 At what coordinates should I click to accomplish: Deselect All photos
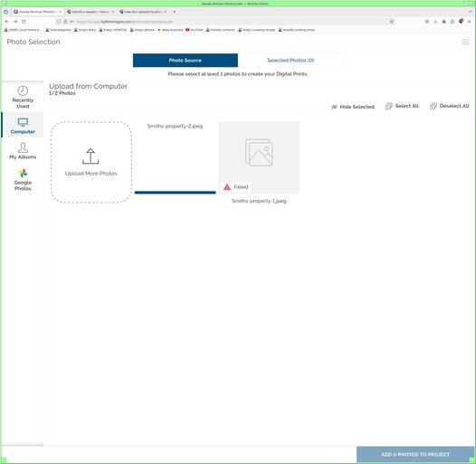(449, 106)
